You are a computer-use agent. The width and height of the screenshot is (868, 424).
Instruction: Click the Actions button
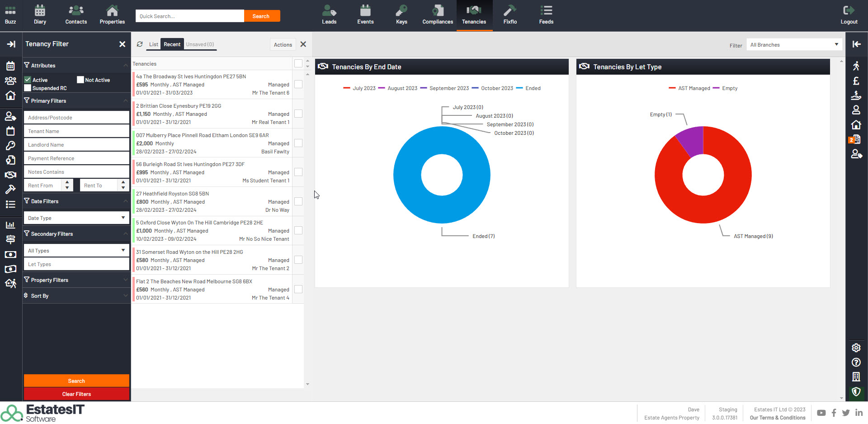pyautogui.click(x=283, y=45)
